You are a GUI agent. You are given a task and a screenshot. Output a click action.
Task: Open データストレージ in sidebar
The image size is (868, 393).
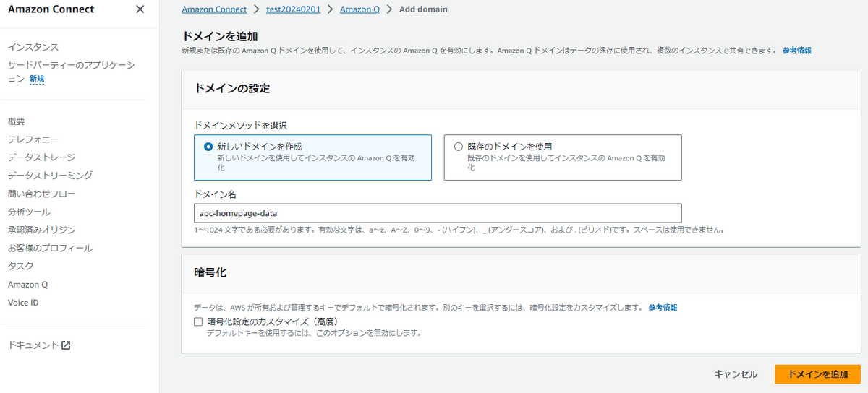point(42,157)
